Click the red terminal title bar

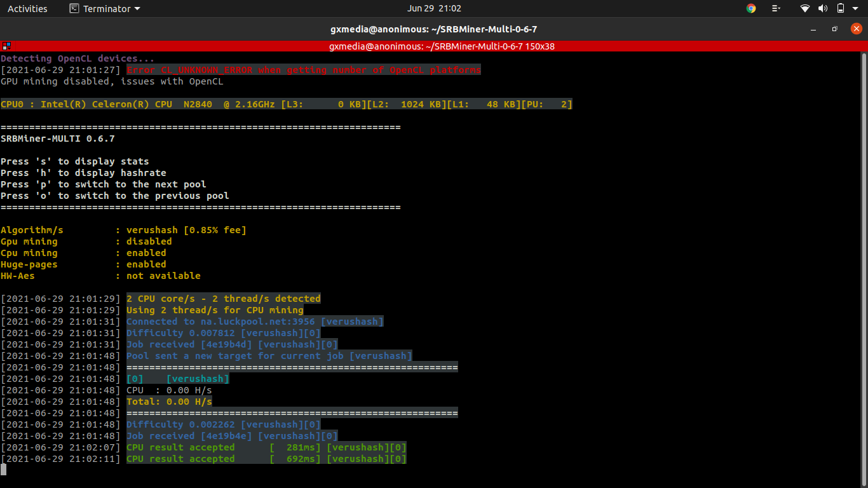point(434,46)
